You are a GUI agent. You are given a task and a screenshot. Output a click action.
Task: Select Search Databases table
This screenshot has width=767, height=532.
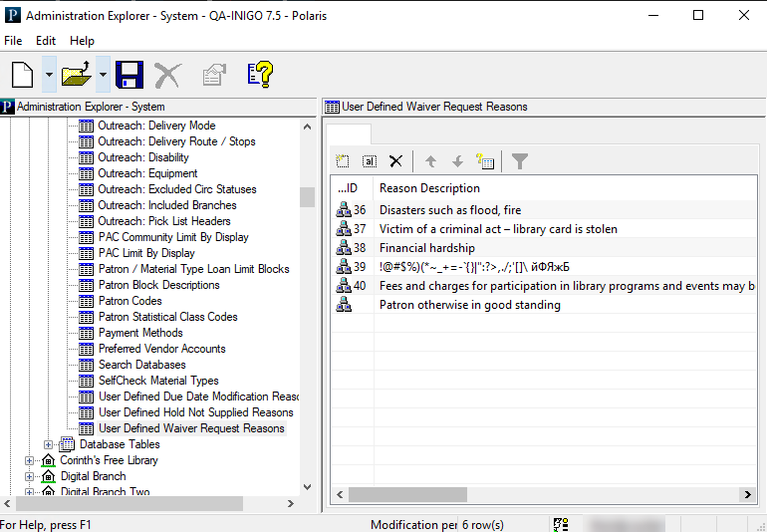click(142, 365)
